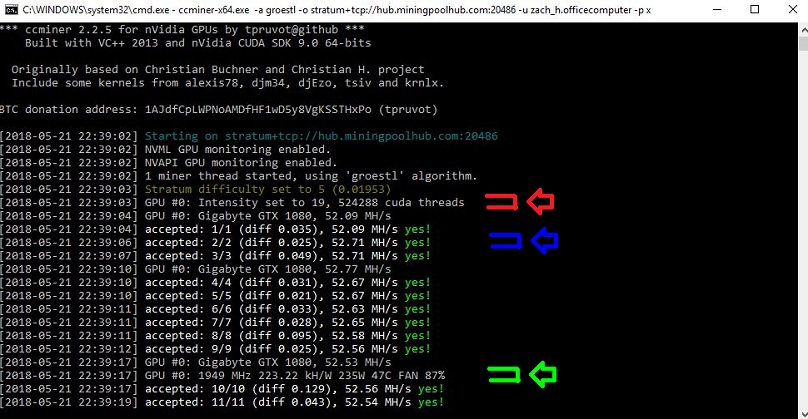Image resolution: width=808 pixels, height=419 pixels.
Task: Click the 'accepted: 11/11 (diff 0.043)' line
Action: coord(222,403)
